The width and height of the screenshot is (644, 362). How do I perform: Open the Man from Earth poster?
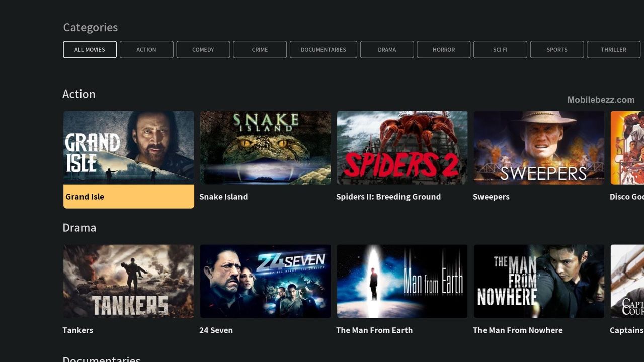(403, 281)
